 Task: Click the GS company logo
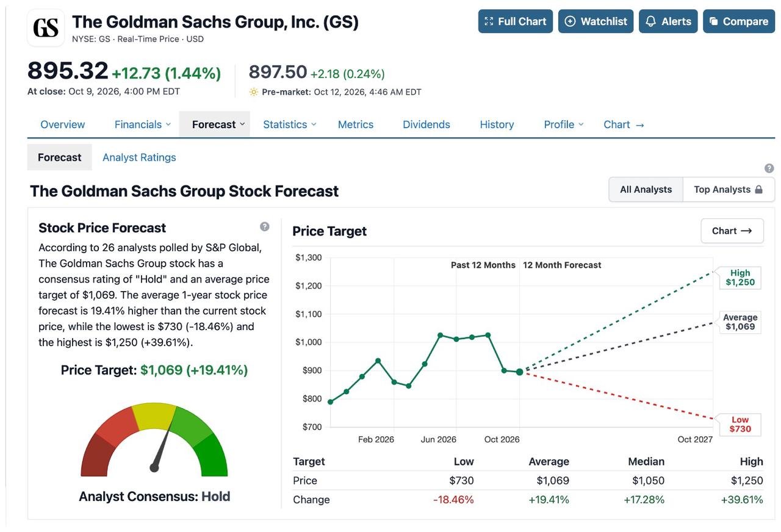tap(46, 28)
